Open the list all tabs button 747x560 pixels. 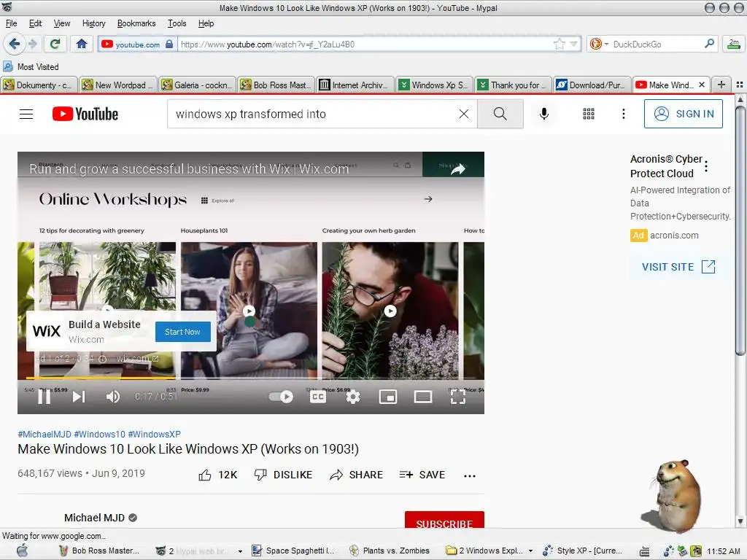(x=740, y=85)
